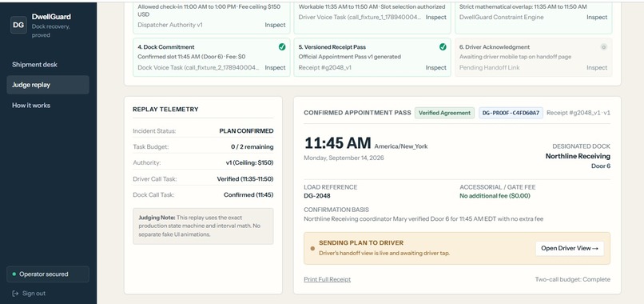Inspect the Driver Voice Task card

pos(435,18)
